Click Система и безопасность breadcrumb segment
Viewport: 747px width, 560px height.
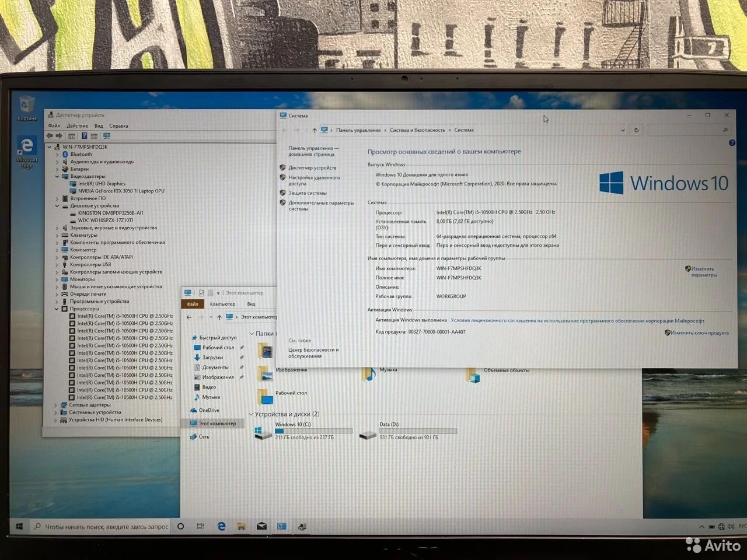[x=417, y=130]
